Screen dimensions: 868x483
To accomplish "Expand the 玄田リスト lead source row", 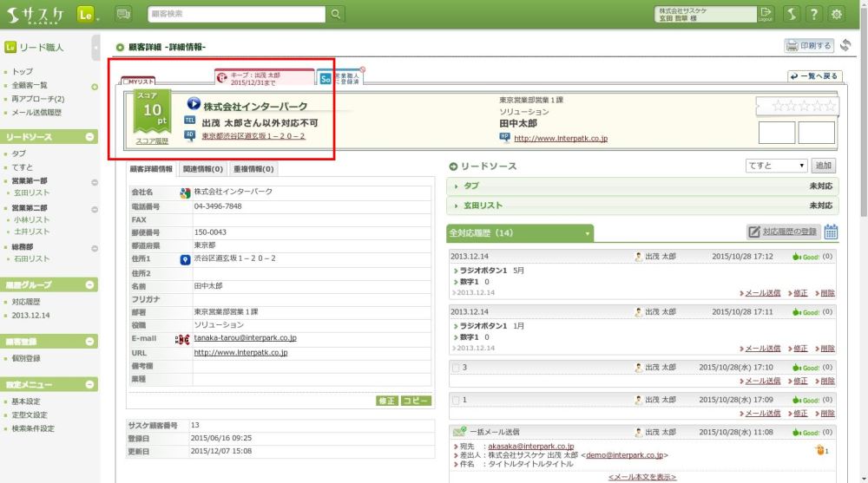I will pyautogui.click(x=642, y=206).
